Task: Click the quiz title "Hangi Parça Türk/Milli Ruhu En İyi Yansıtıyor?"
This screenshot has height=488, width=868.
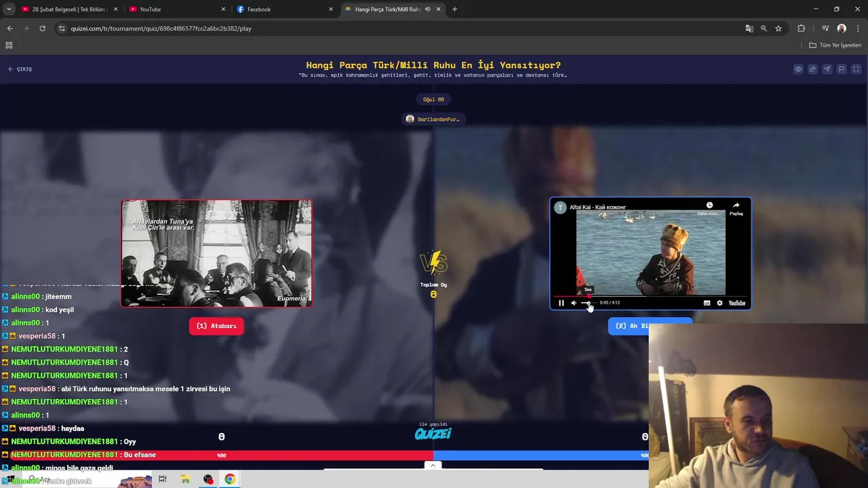Action: 433,65
